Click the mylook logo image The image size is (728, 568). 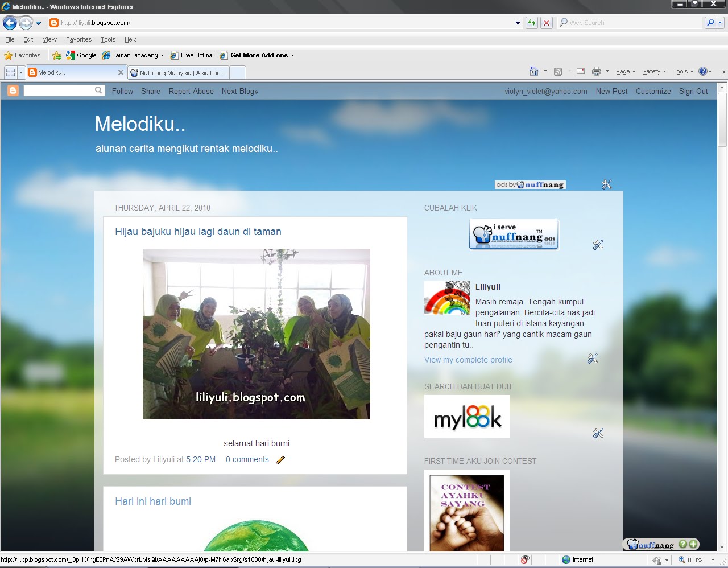467,417
